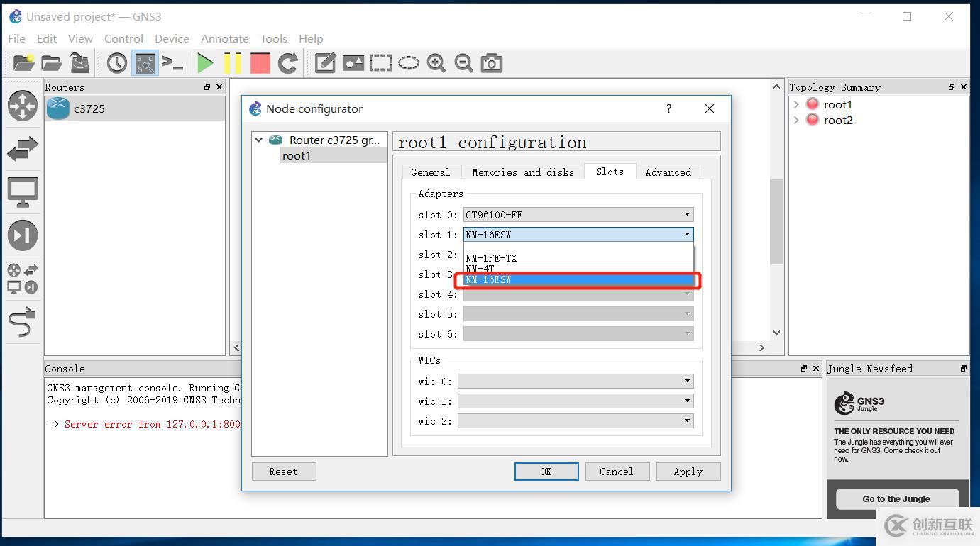Close the Routers panel
Viewport: 980px width, 546px height.
pos(219,87)
